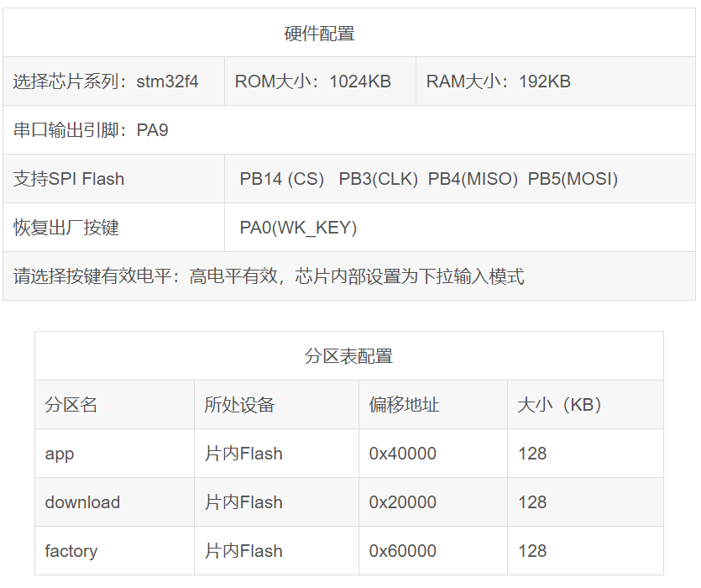Select the download partition name cell
Image resolution: width=701 pixels, height=588 pixels.
[x=82, y=502]
